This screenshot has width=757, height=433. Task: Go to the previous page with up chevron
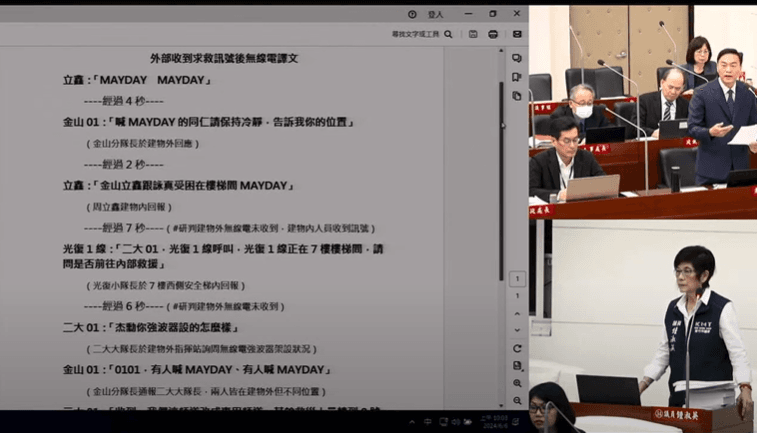pyautogui.click(x=517, y=313)
